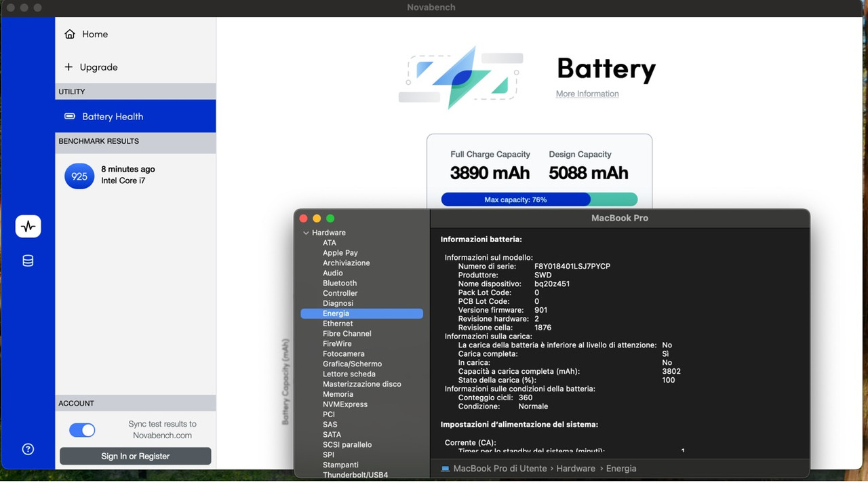Click the Energia breadcrumb in the path bar
Image resolution: width=868 pixels, height=483 pixels.
[621, 469]
